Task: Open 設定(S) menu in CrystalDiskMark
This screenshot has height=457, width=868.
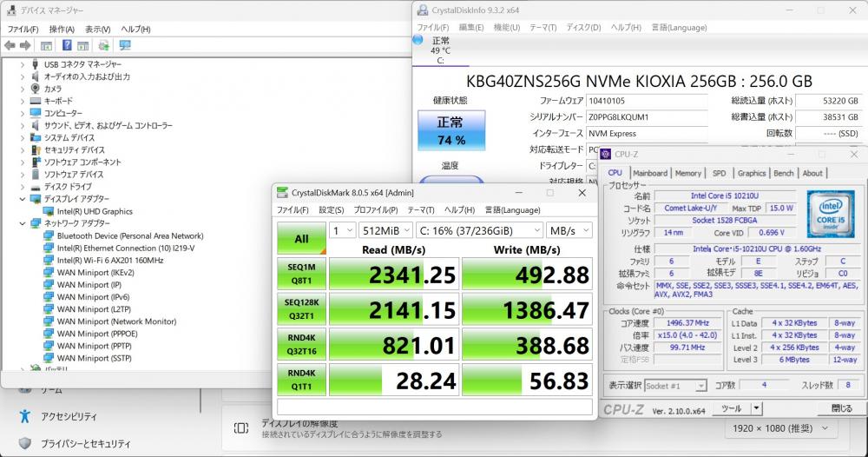Action: tap(331, 210)
